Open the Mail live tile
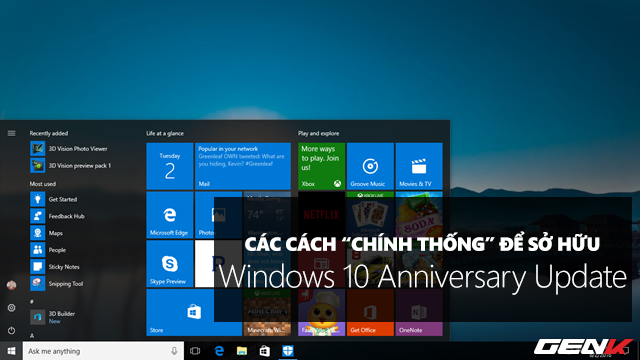 243,166
